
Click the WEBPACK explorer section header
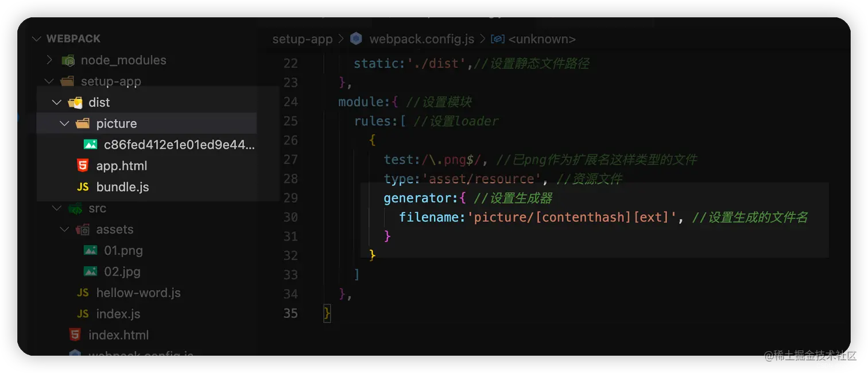coord(73,39)
